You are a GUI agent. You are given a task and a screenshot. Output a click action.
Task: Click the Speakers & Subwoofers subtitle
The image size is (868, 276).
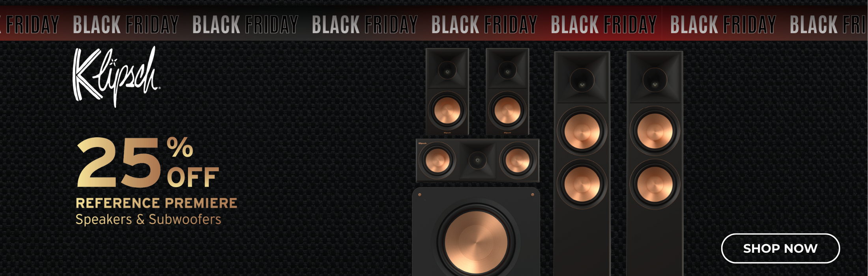(x=148, y=220)
